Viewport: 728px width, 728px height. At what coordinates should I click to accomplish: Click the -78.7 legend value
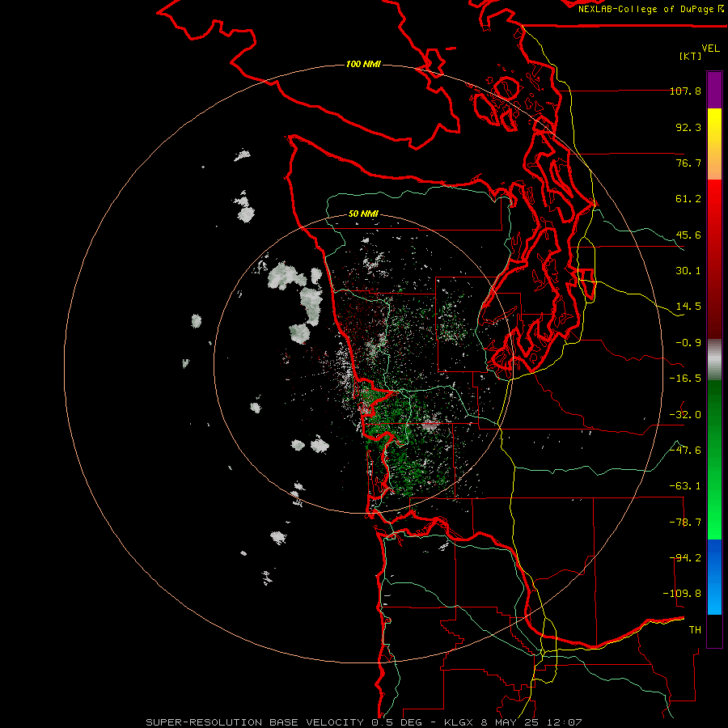[x=685, y=523]
